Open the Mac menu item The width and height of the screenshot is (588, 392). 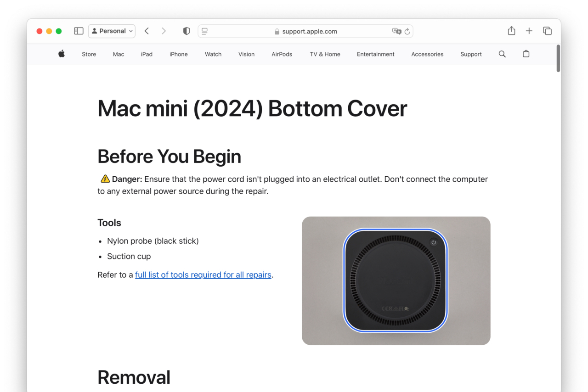click(x=119, y=54)
